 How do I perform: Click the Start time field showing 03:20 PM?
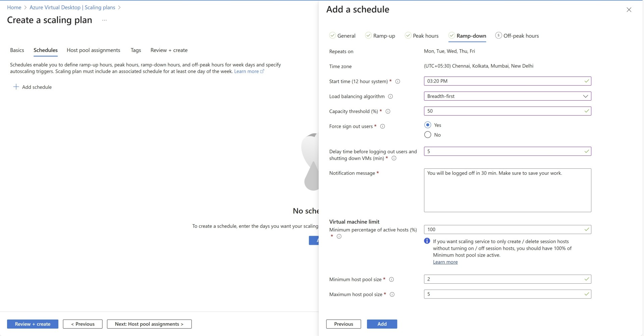click(507, 81)
